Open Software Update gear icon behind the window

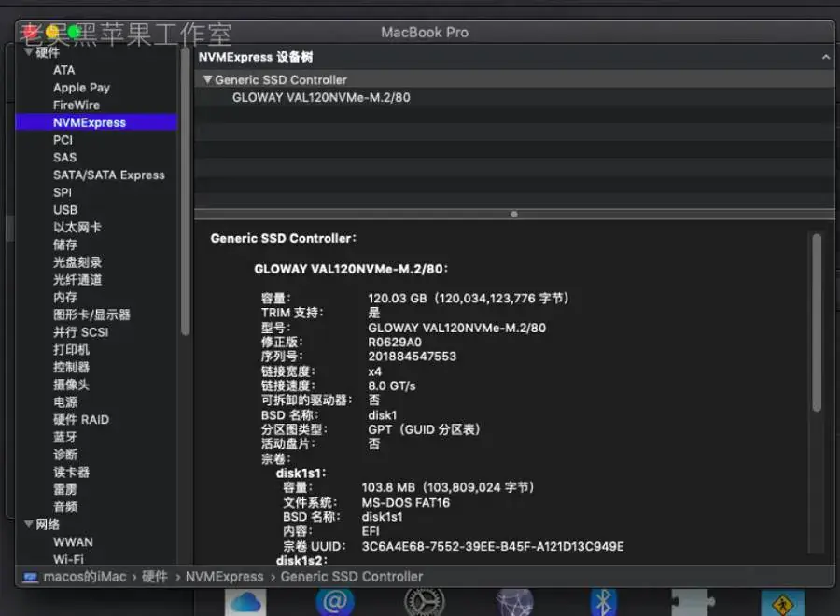425,603
